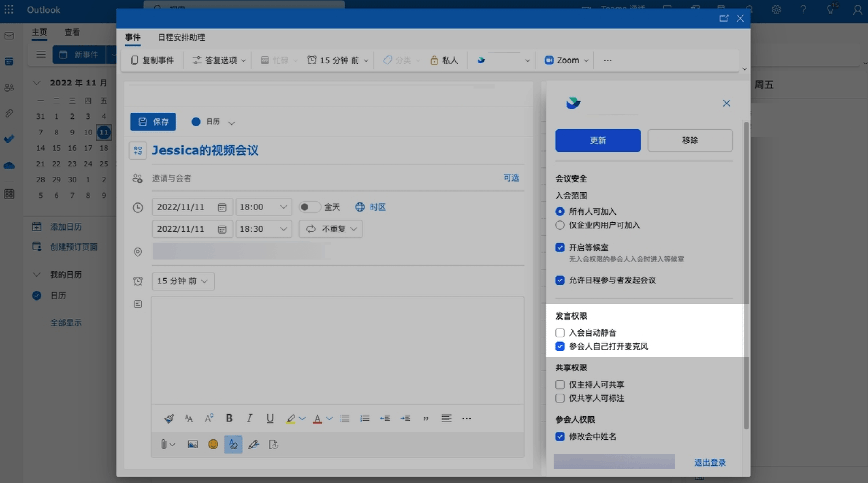
Task: Open the 15 分钟前 reminder dropdown below location
Action: 183,281
